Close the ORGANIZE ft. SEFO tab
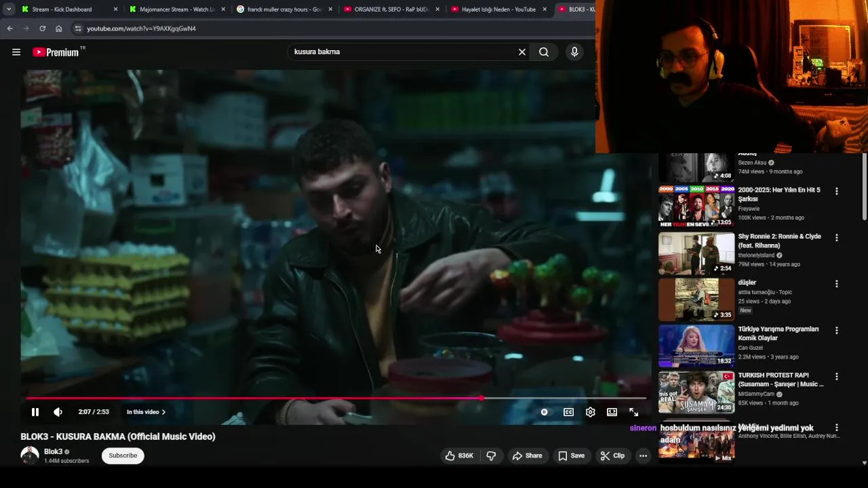 coord(437,9)
